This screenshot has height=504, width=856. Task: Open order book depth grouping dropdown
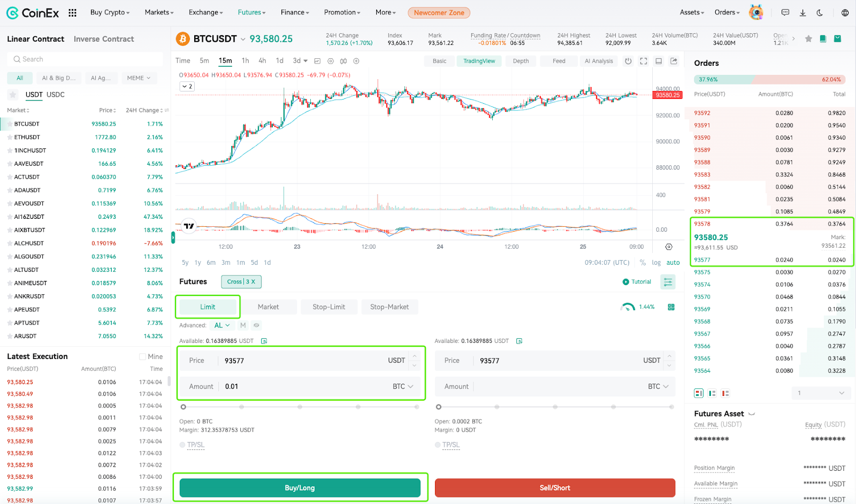821,393
